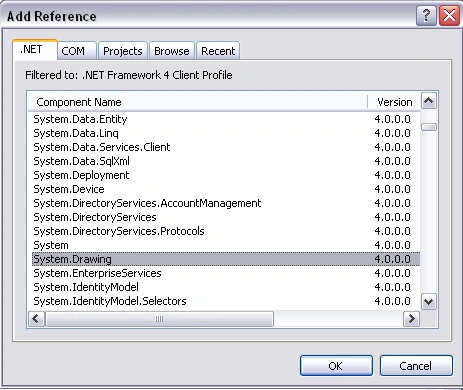463x390 pixels.
Task: Open the Recent tab
Action: coord(218,51)
